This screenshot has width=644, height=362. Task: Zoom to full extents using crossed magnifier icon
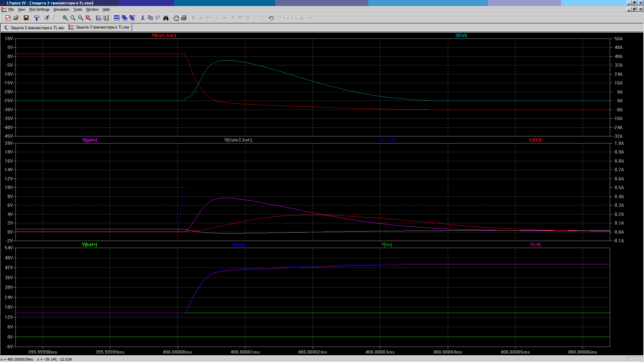click(x=88, y=18)
